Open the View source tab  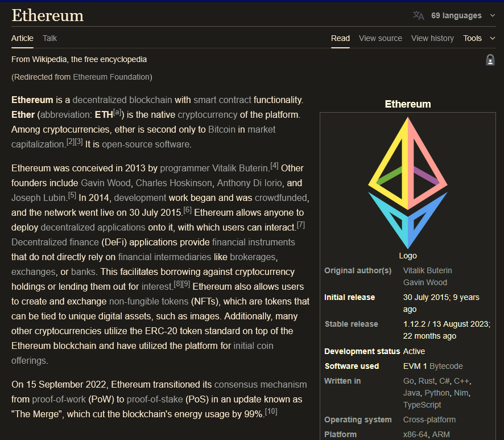tap(381, 38)
